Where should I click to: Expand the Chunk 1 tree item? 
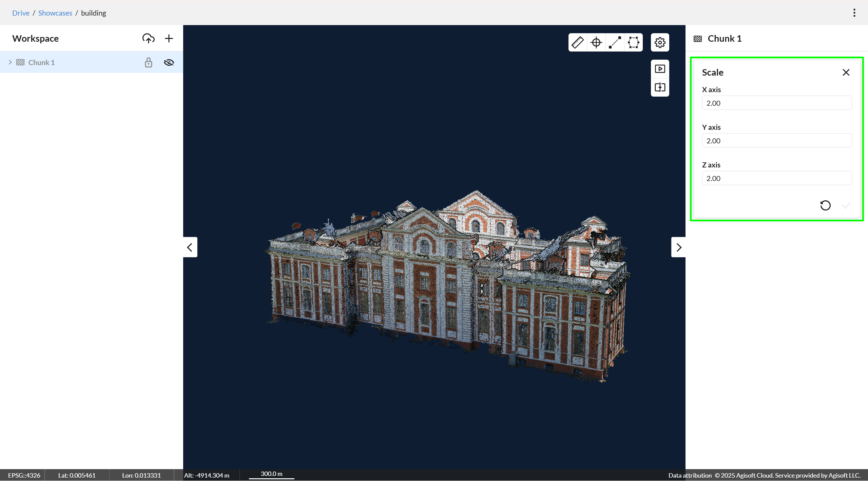tap(10, 62)
